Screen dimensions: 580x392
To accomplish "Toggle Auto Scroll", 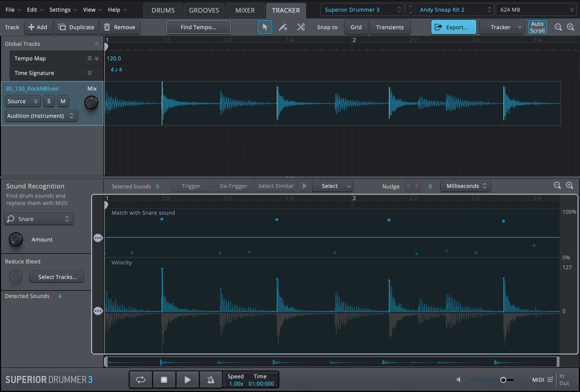I will coord(537,27).
